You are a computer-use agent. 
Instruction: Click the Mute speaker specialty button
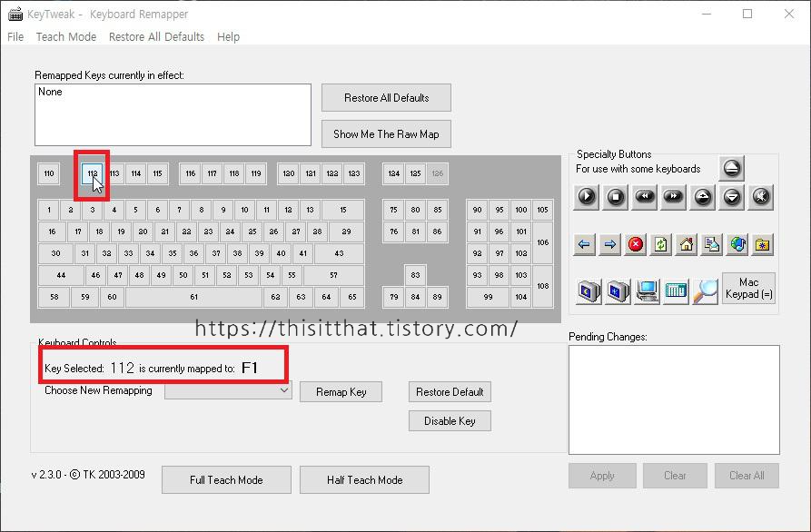(761, 197)
